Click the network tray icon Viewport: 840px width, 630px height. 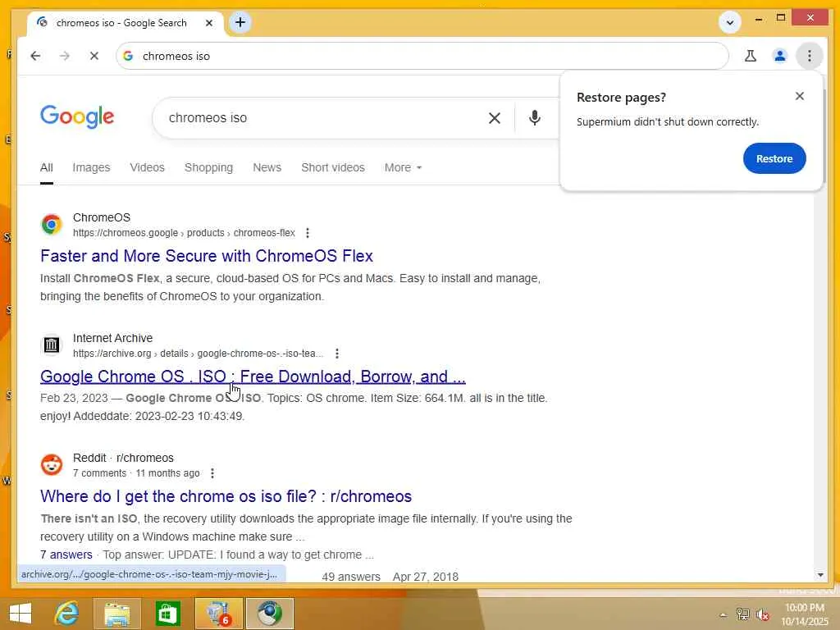coord(742,614)
